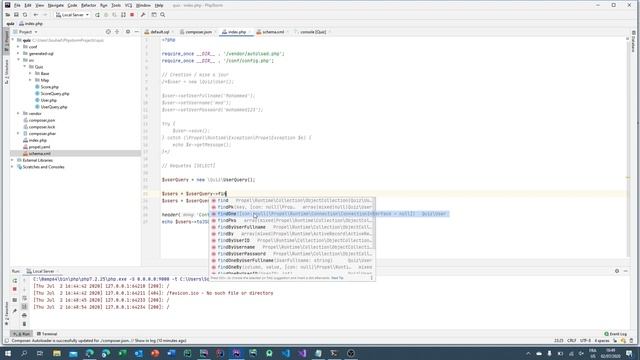Switch to the default.sql editor tab
The width and height of the screenshot is (640, 360).
click(159, 32)
